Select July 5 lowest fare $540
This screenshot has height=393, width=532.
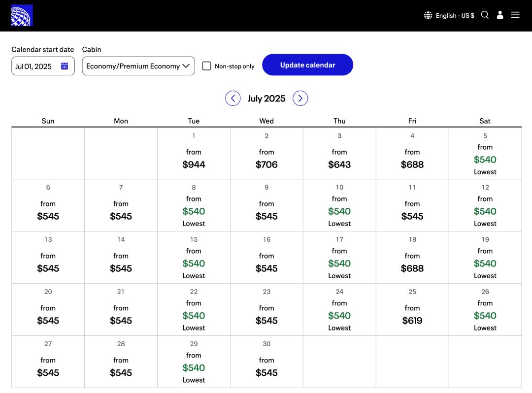(485, 159)
